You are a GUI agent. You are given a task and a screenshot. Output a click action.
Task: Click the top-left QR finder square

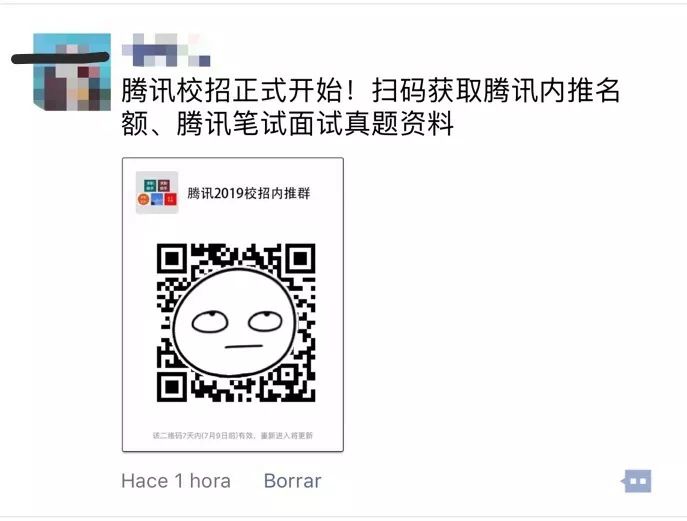[172, 259]
